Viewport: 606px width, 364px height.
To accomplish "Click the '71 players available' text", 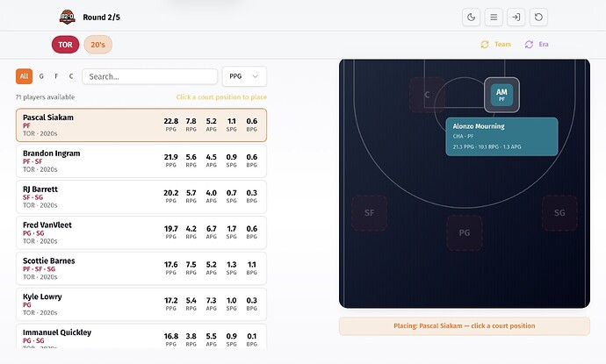I will coord(45,97).
